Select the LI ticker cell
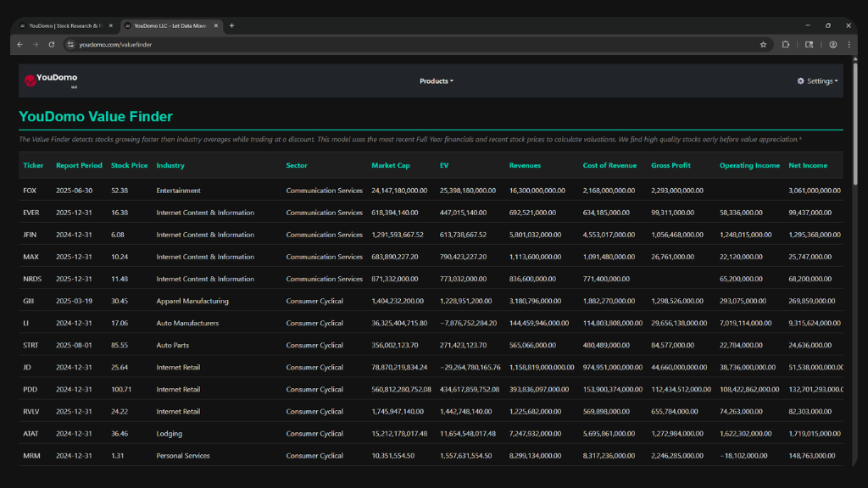This screenshot has height=488, width=868. click(x=26, y=323)
